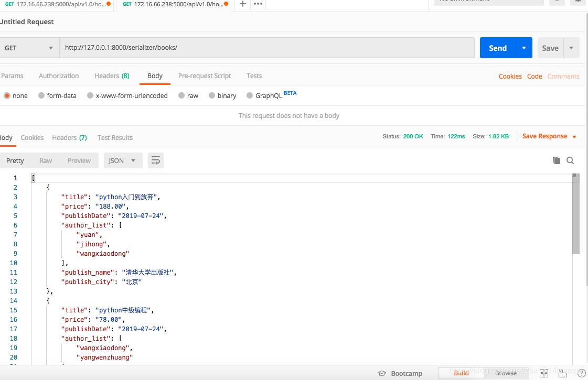Search the response with magnifier icon
The width and height of the screenshot is (588, 380).
pos(570,160)
